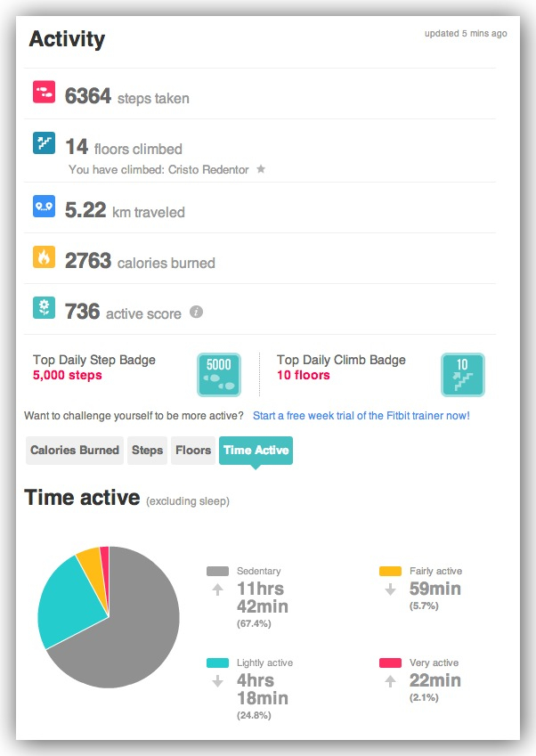Open the active score info icon

pos(197,313)
